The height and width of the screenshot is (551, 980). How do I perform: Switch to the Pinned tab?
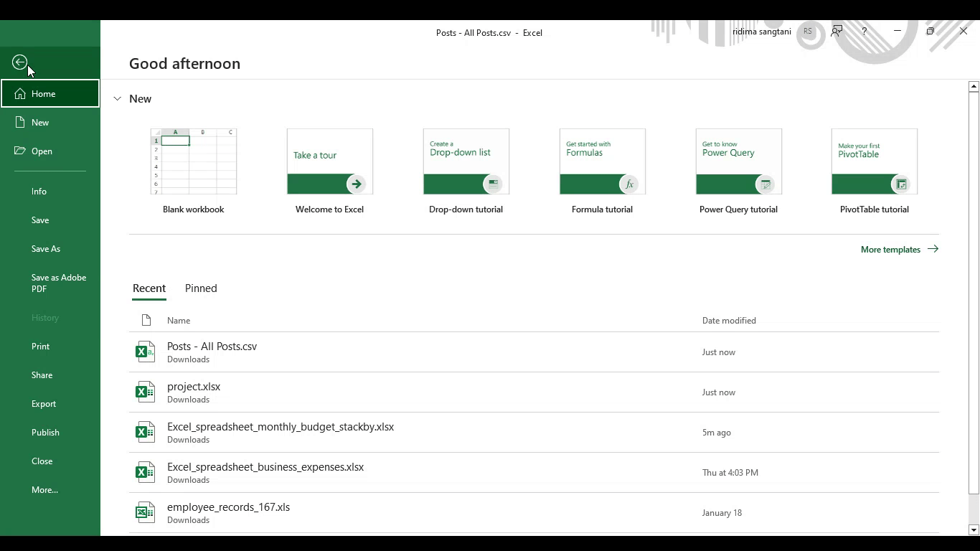point(201,288)
